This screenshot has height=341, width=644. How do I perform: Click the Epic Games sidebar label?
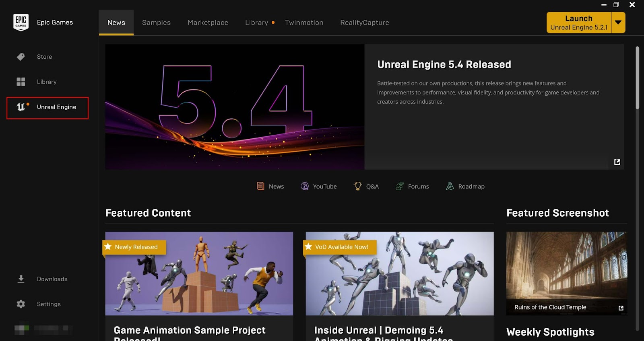click(55, 23)
